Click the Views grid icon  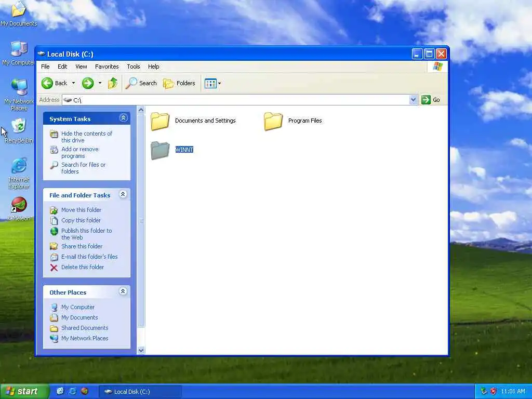(x=210, y=83)
